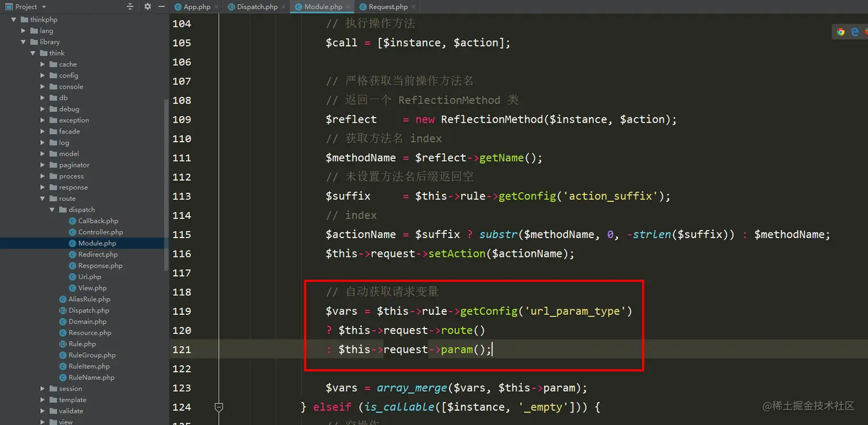Click the PHP class icon on App.php tab

tap(178, 7)
